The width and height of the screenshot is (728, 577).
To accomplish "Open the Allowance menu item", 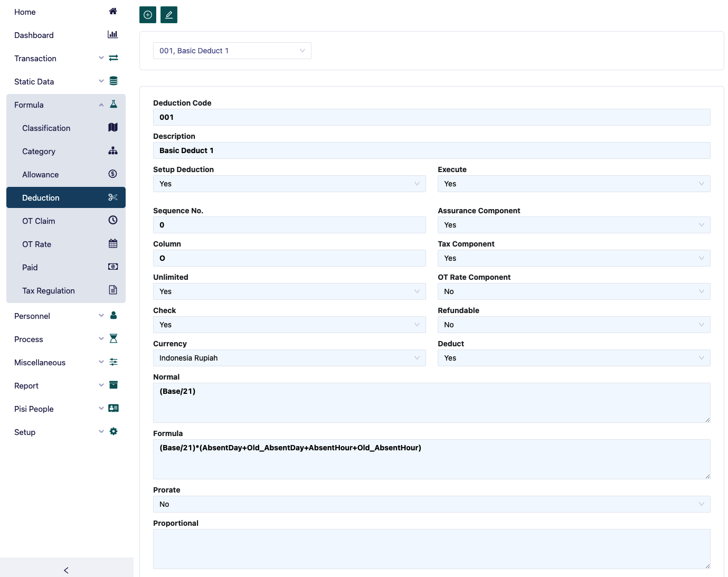I will (x=41, y=175).
